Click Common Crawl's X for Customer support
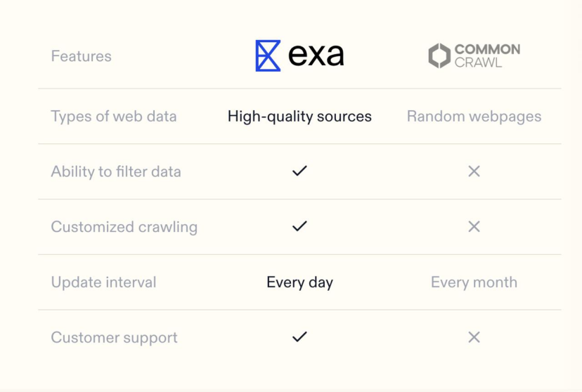This screenshot has height=392, width=582. coord(474,337)
